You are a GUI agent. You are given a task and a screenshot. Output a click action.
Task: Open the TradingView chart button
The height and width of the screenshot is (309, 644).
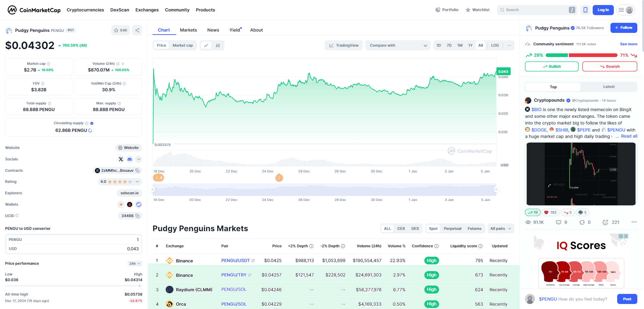pyautogui.click(x=343, y=45)
